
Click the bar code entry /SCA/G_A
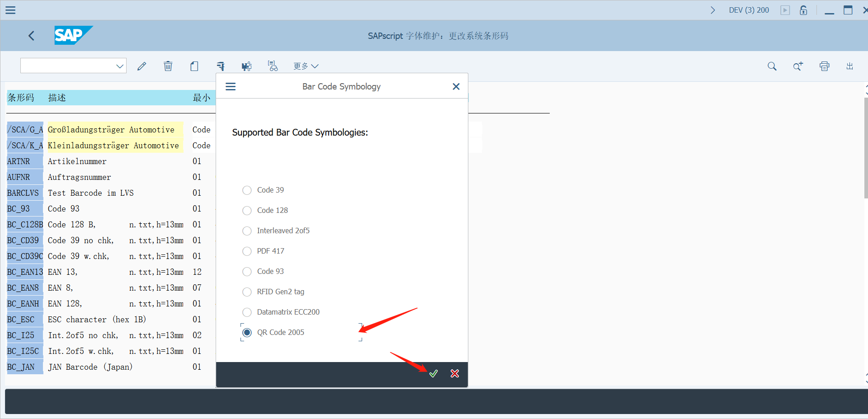coord(25,130)
